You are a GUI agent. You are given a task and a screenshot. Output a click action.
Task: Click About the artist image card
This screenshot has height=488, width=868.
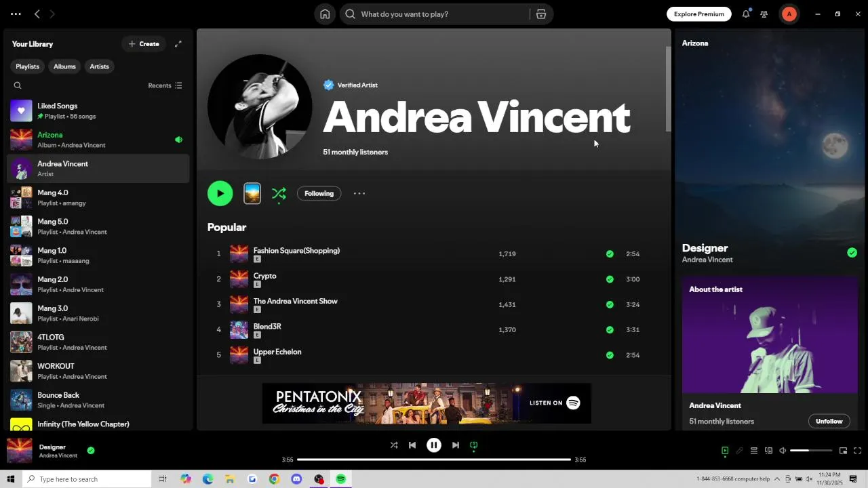pyautogui.click(x=770, y=335)
